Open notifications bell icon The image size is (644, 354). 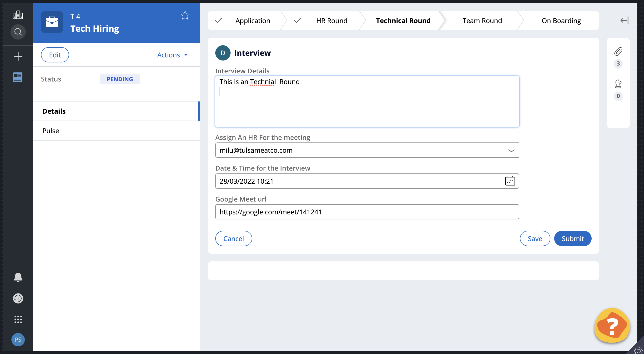pos(18,277)
